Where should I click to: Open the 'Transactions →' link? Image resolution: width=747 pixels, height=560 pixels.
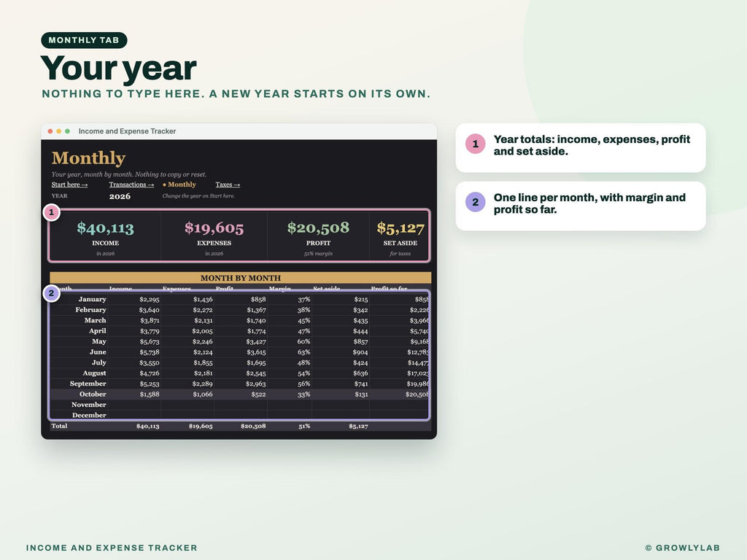(131, 184)
